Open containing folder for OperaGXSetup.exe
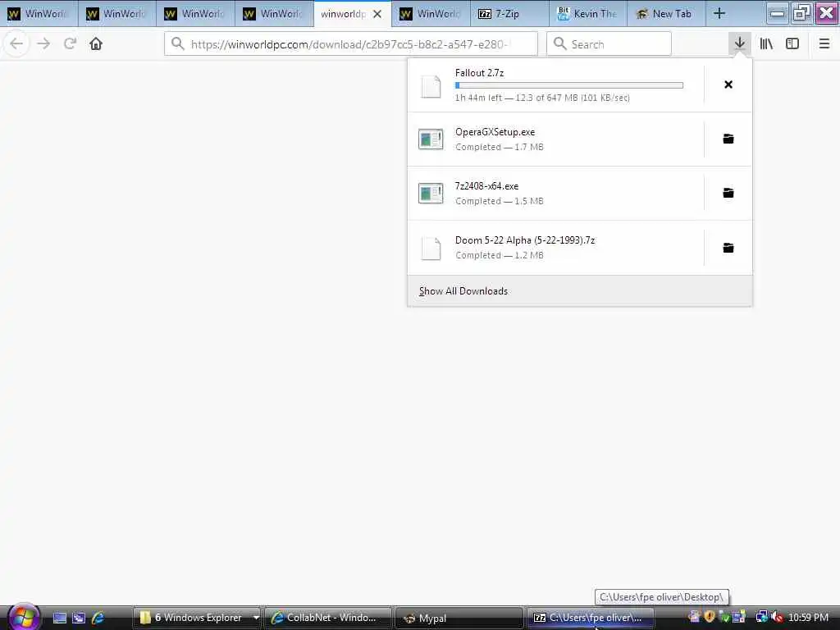 (x=728, y=139)
